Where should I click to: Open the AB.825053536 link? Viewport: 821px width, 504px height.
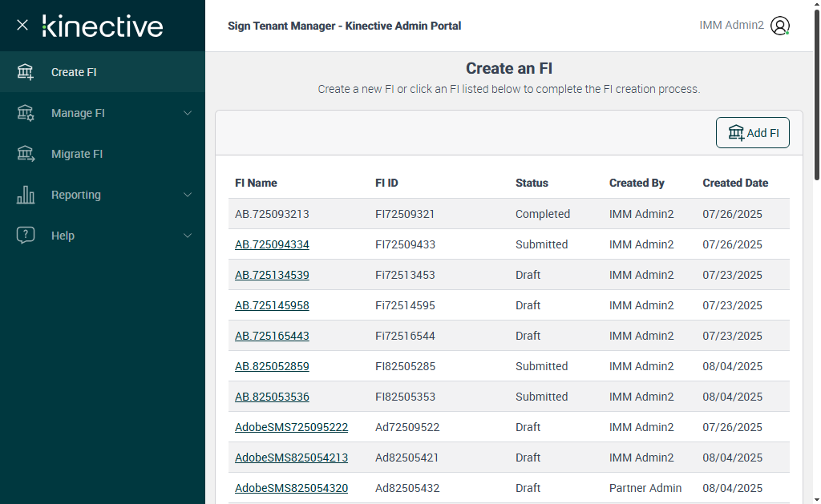point(272,397)
